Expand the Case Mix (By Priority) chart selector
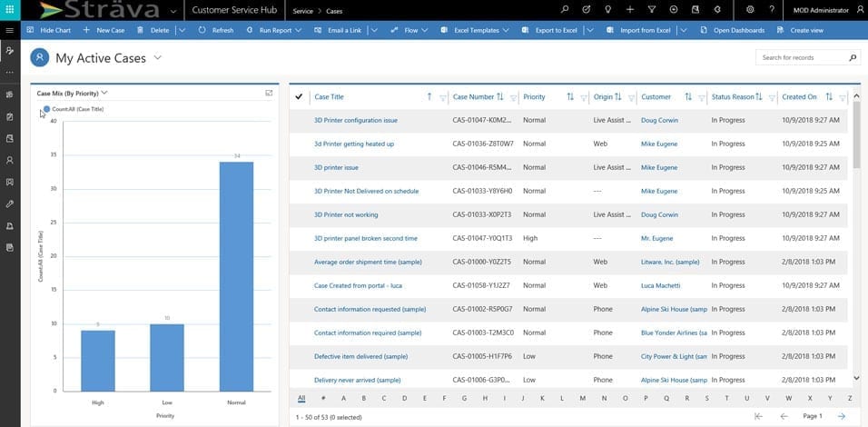868x427 pixels. click(104, 93)
